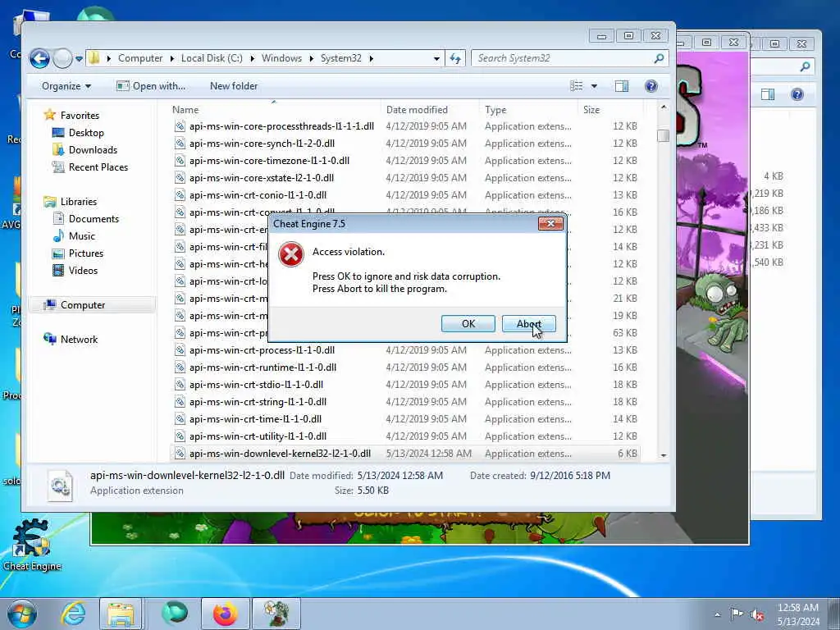Open Action Center flag tray icon

pyautogui.click(x=737, y=614)
